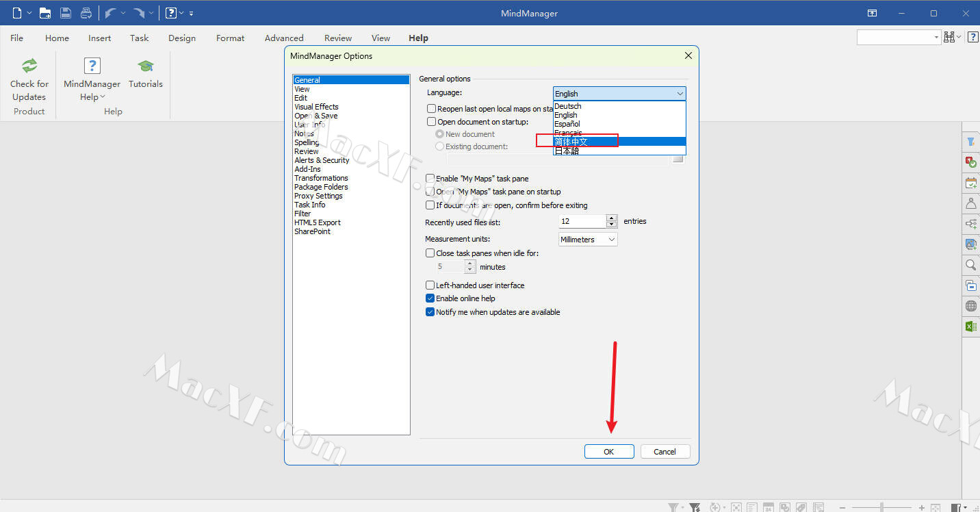The width and height of the screenshot is (980, 512).
Task: Click the Print icon in quick access toolbar
Action: coord(86,12)
